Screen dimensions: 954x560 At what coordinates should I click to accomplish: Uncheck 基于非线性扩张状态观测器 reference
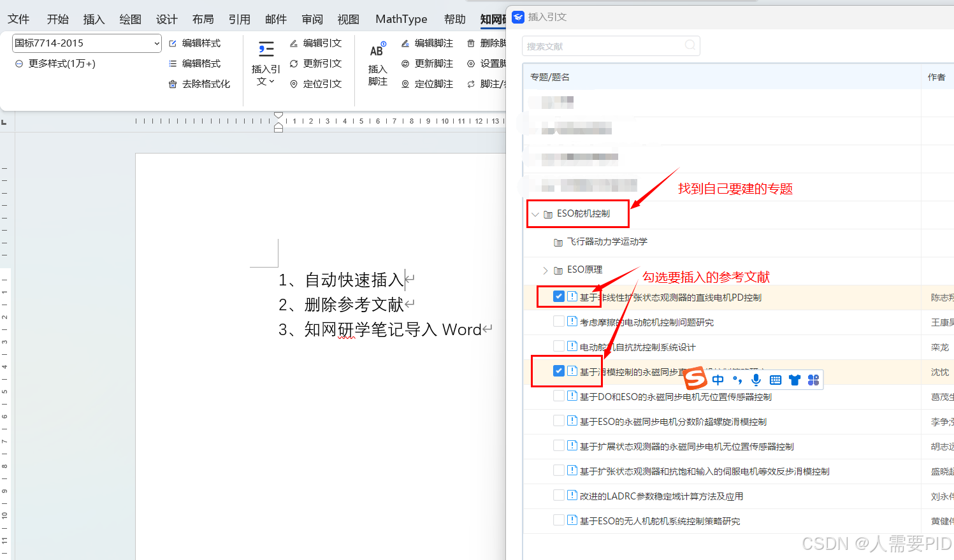tap(559, 296)
